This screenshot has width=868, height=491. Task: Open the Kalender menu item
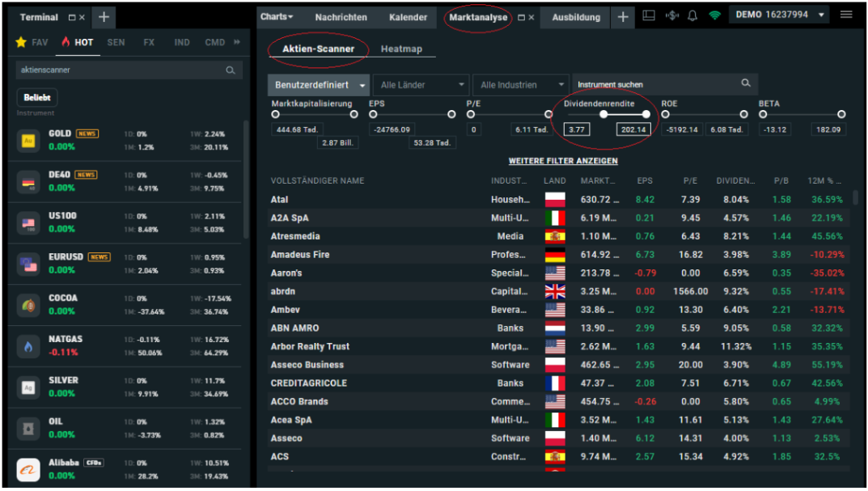[408, 17]
